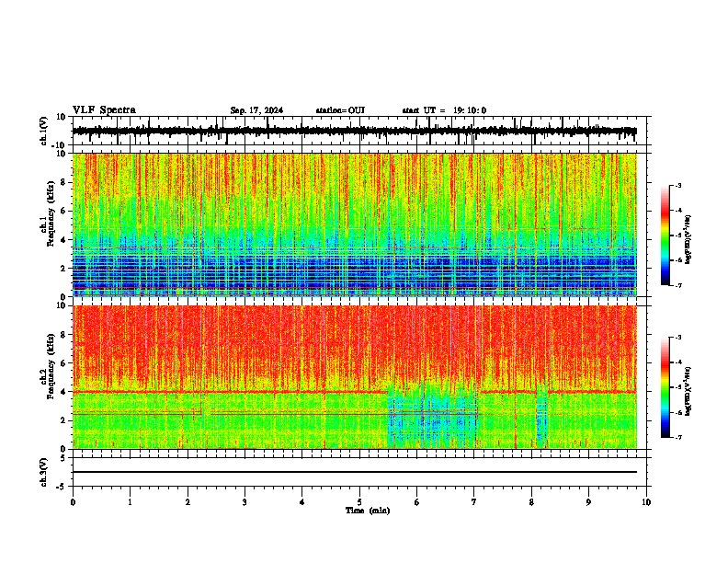Click the 'start UT = 19:10:0' text
Screen dimensions: 728x563
(x=444, y=110)
